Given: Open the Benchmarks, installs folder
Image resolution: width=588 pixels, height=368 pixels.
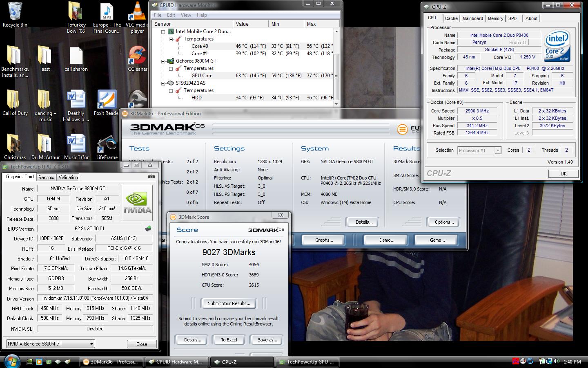Looking at the screenshot, I should click(x=15, y=61).
